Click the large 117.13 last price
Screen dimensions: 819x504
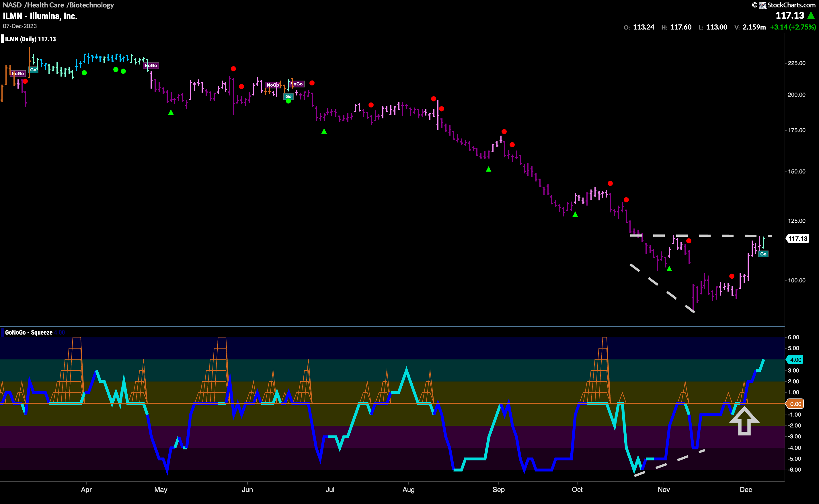[x=790, y=15]
